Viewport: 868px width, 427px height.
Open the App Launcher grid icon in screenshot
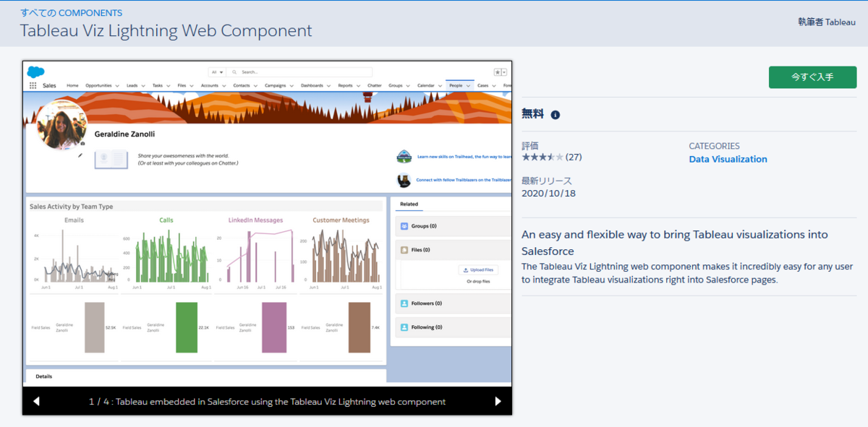(x=33, y=85)
